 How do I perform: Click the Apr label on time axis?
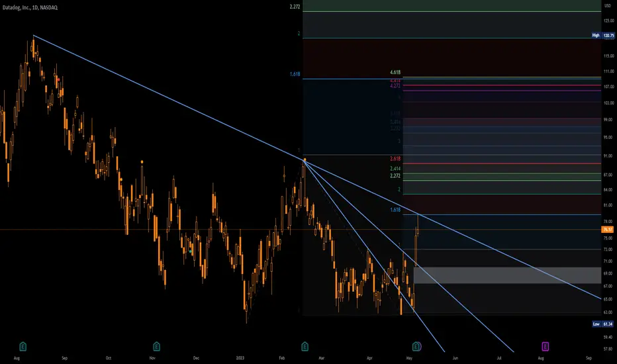[369, 358]
